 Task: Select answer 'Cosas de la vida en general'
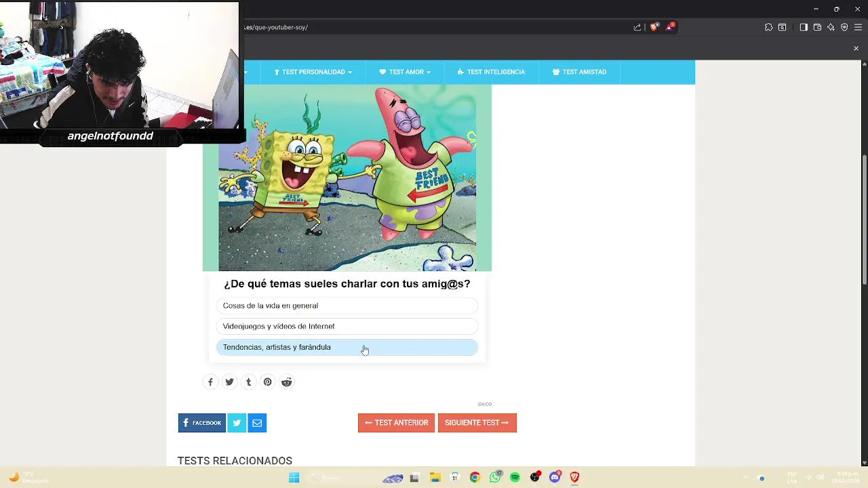[x=347, y=306]
